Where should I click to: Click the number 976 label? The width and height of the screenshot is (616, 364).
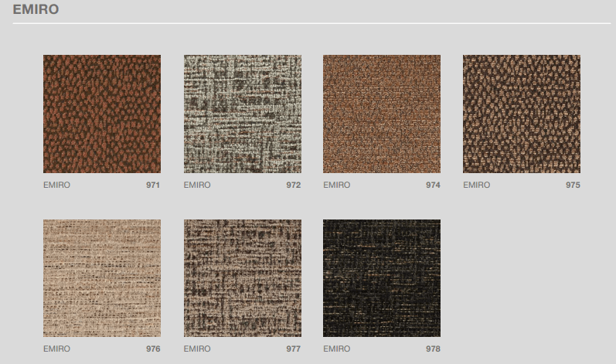tap(153, 349)
